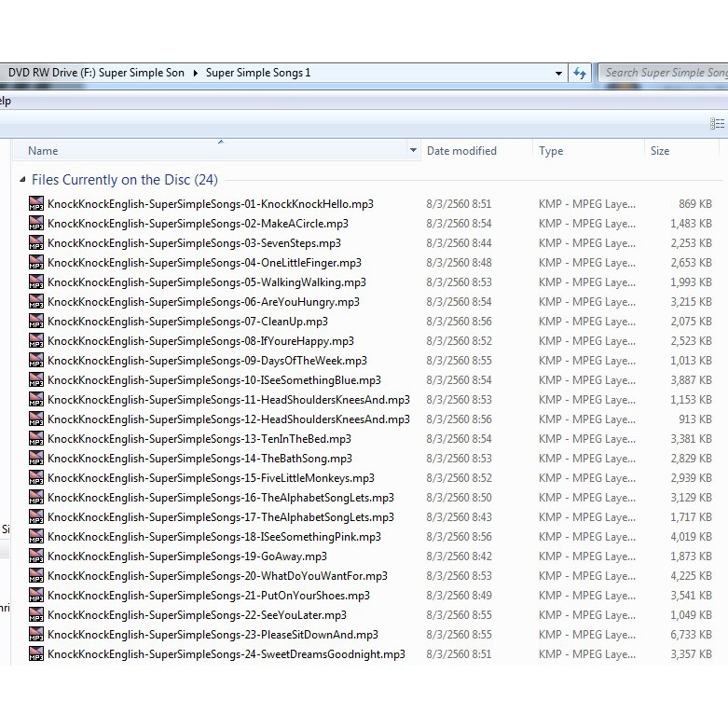Viewport: 728px width, 728px height.
Task: Sort files by the Date modified column
Action: (461, 151)
